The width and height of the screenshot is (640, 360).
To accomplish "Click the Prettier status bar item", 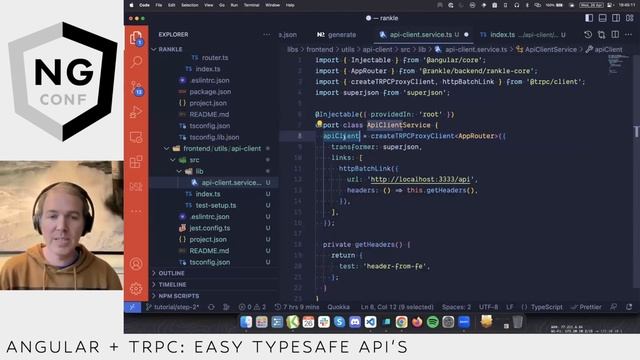I will pos(586,307).
